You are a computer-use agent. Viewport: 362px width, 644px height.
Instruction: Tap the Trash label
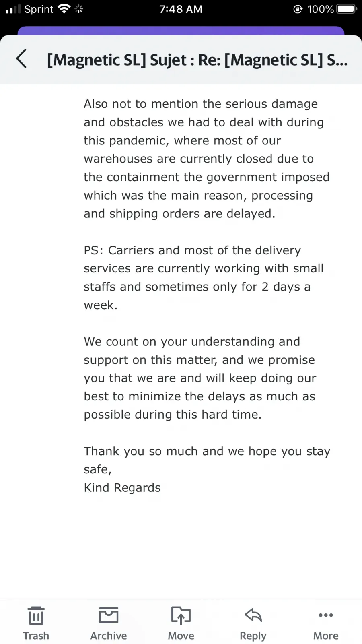36,636
